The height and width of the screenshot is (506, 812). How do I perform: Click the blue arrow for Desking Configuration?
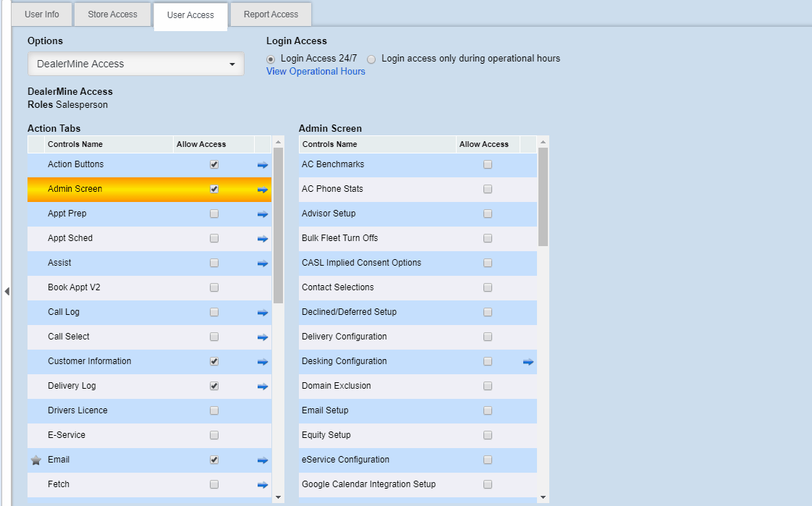pos(528,362)
